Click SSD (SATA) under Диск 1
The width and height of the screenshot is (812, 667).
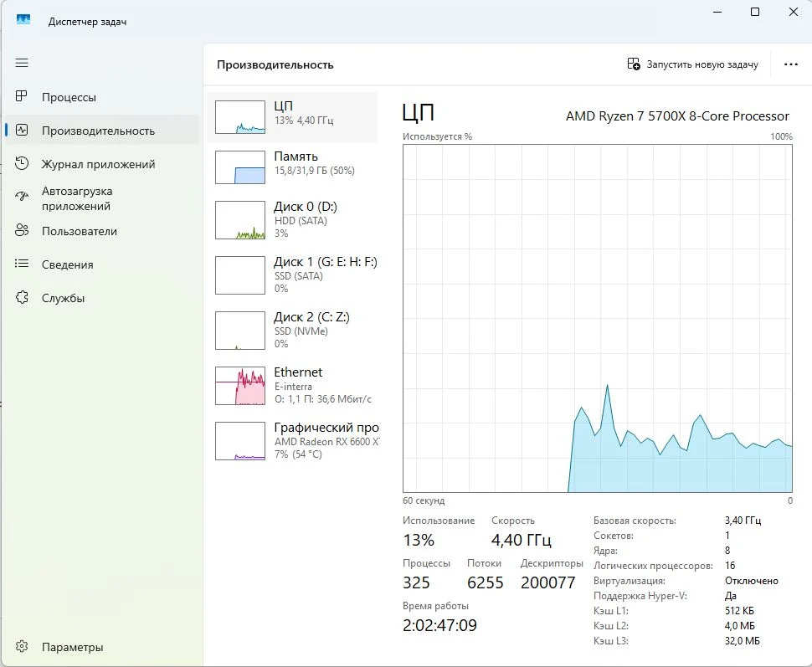tap(299, 276)
